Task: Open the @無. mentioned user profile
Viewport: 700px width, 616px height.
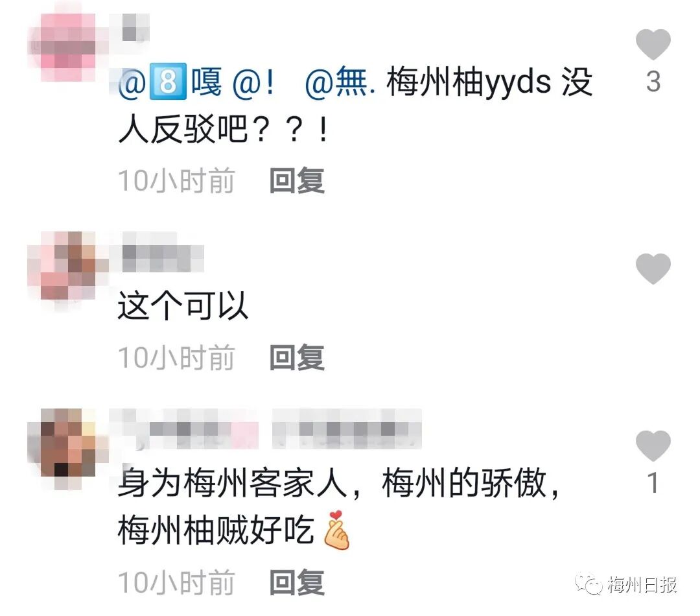Action: [340, 82]
